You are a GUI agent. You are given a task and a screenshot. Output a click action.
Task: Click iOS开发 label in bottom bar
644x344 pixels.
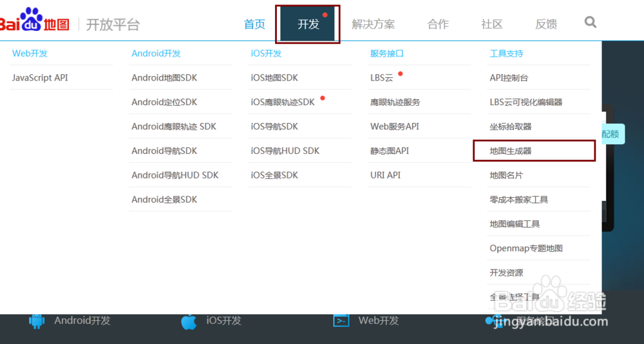pyautogui.click(x=224, y=321)
